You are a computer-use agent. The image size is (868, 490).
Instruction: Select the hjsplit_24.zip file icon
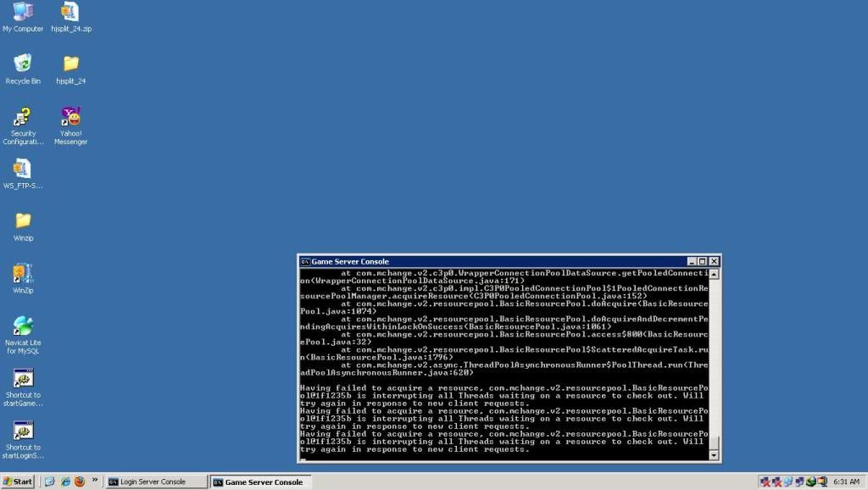click(70, 13)
